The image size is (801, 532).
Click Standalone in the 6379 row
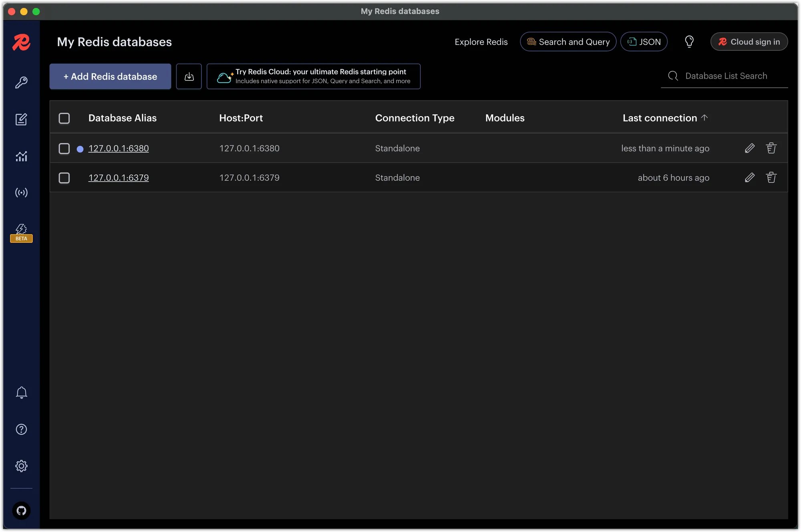click(x=397, y=178)
